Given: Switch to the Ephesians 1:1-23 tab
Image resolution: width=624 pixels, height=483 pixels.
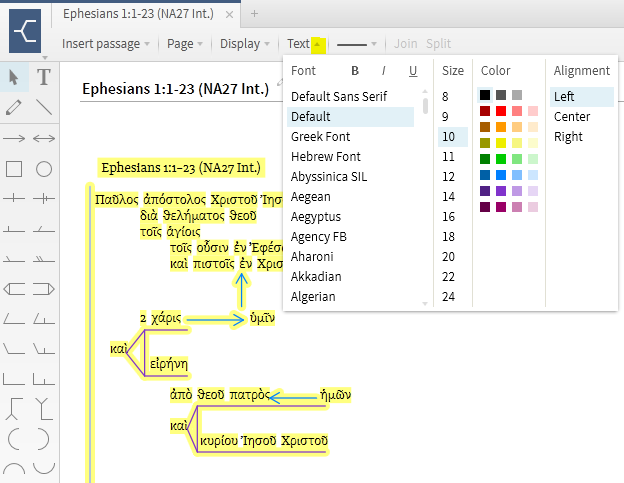Looking at the screenshot, I should pos(138,14).
